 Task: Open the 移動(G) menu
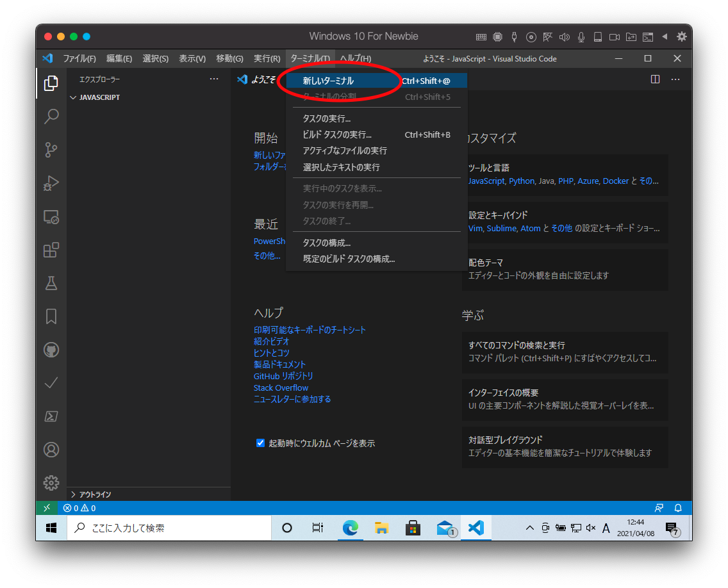tap(229, 58)
